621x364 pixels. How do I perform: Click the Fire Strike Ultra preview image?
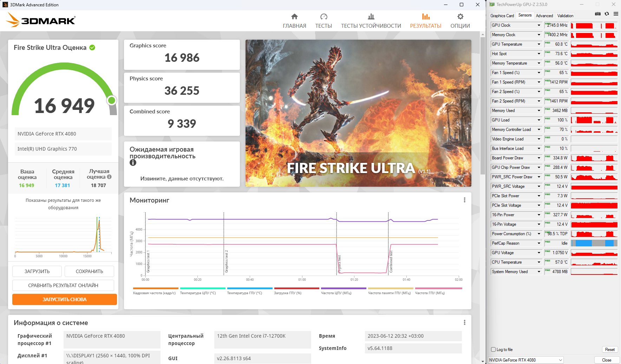358,113
